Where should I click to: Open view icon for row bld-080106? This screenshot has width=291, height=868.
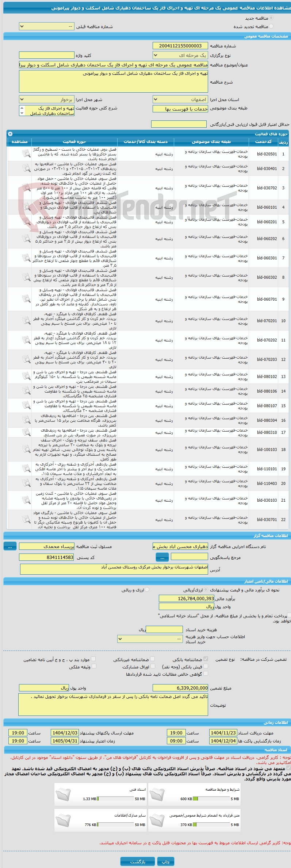[26, 391]
